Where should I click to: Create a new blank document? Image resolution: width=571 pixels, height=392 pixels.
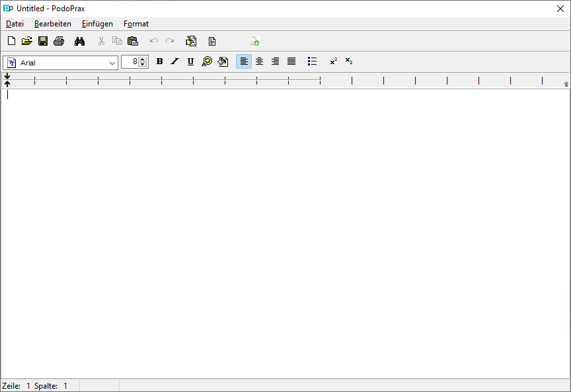coord(11,41)
